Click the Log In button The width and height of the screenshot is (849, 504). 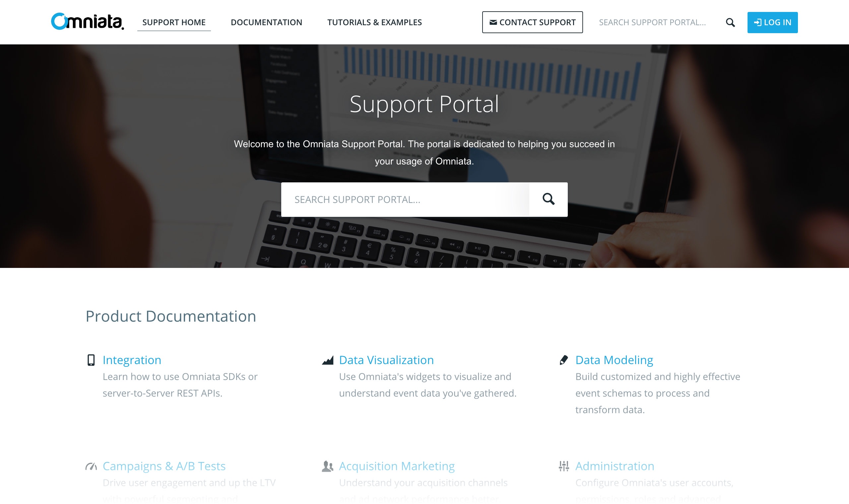(x=773, y=22)
